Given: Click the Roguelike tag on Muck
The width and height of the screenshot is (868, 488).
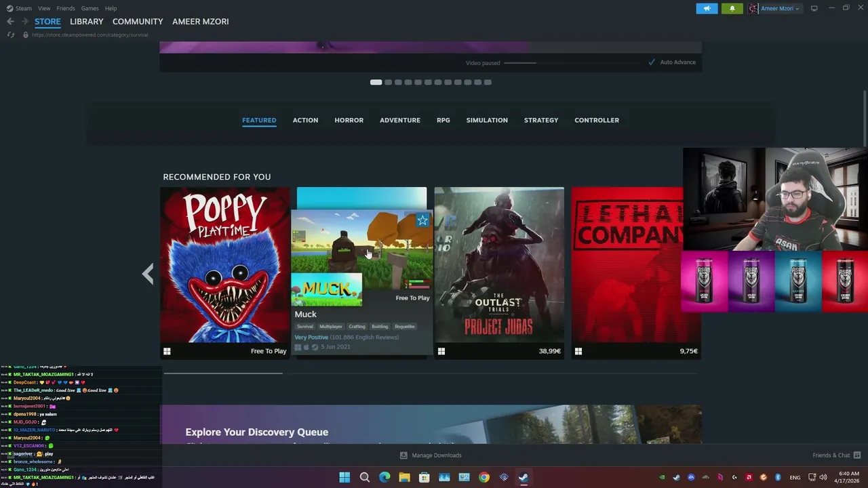Looking at the screenshot, I should click(404, 326).
